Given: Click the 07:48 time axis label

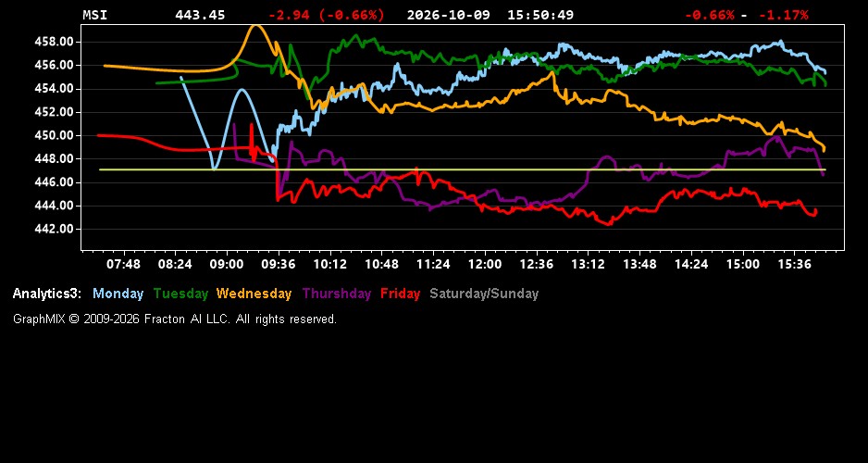Looking at the screenshot, I should point(123,265).
